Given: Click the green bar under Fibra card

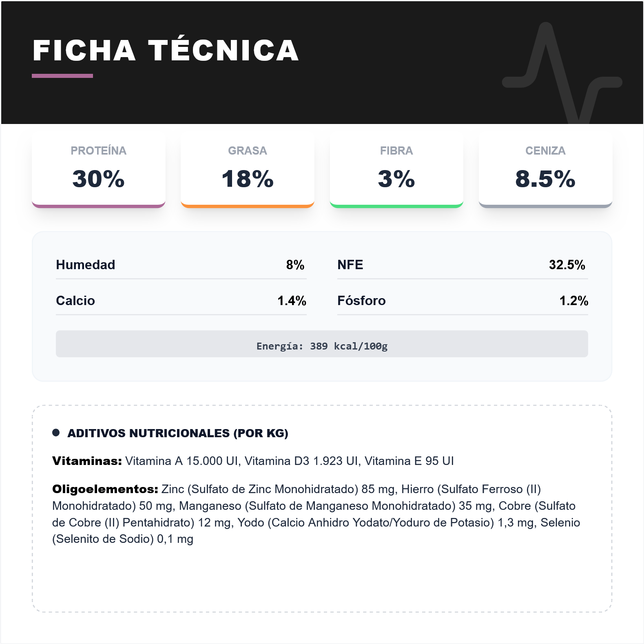Looking at the screenshot, I should coord(396,206).
